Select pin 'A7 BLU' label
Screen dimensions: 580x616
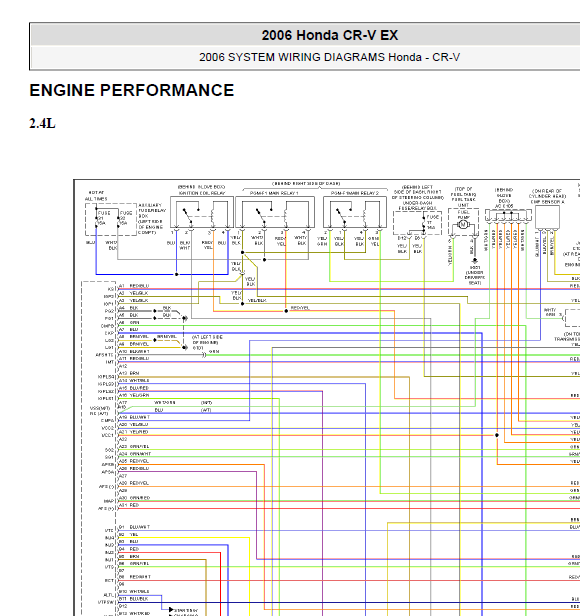click(128, 330)
